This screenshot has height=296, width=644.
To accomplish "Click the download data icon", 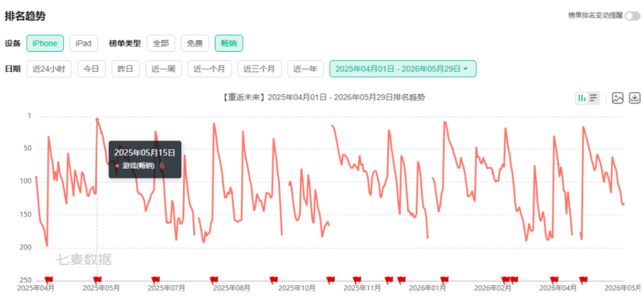I will click(x=635, y=98).
